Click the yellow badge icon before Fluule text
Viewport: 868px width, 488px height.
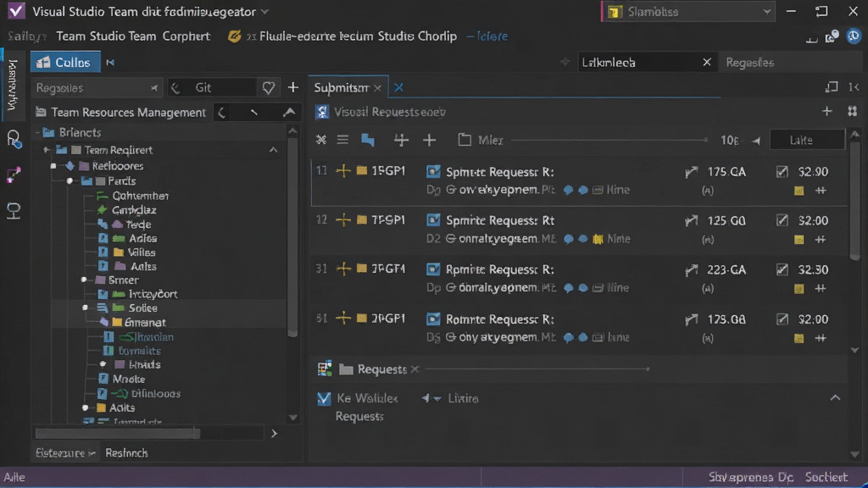coord(235,36)
